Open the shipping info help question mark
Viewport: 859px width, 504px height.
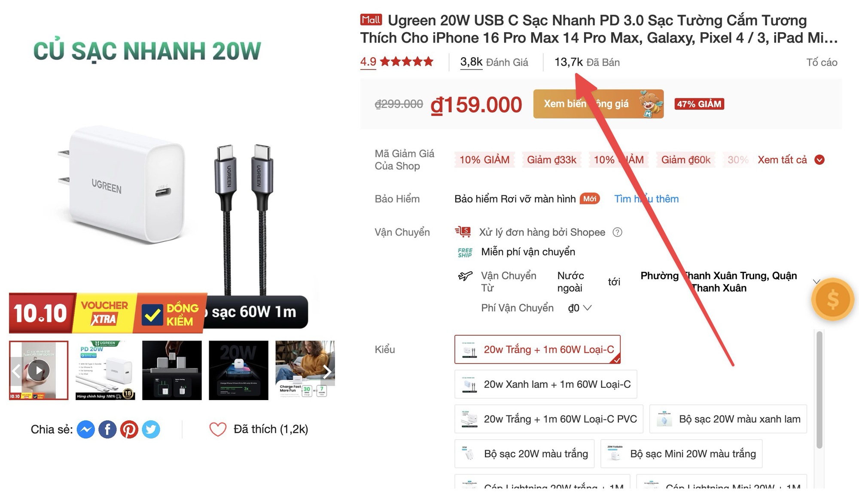pyautogui.click(x=618, y=232)
